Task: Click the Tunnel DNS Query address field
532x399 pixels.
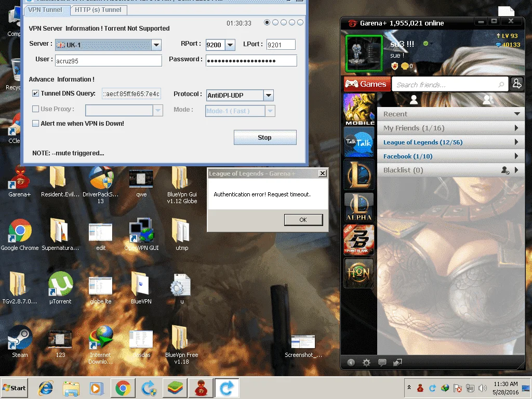Action: (x=131, y=94)
